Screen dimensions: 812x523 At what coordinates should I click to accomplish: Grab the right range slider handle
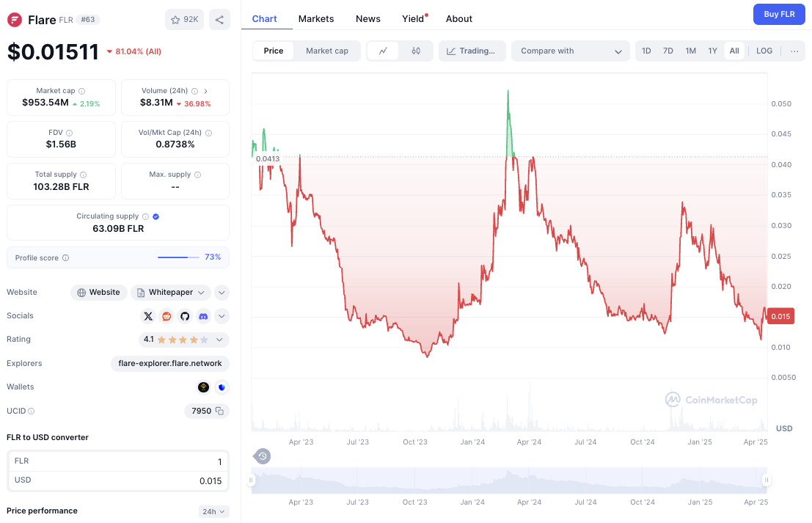pyautogui.click(x=767, y=480)
